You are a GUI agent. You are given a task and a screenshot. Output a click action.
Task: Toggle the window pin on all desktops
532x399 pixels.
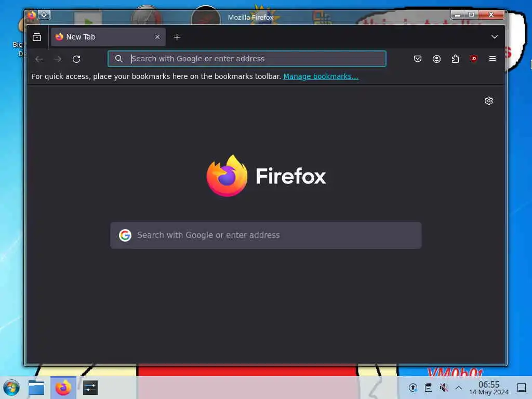(44, 15)
